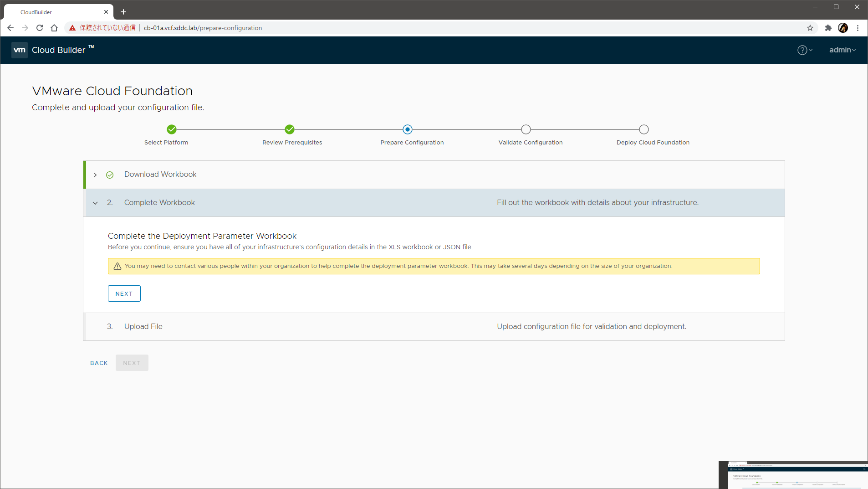This screenshot has width=868, height=489.
Task: Switch to the CloudBuilder browser tab
Action: click(x=55, y=12)
